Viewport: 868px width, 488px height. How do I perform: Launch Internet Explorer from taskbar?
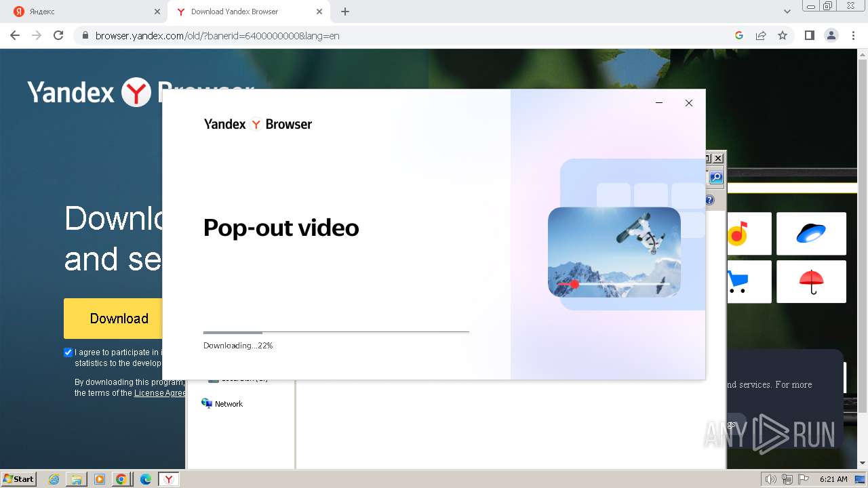54,479
